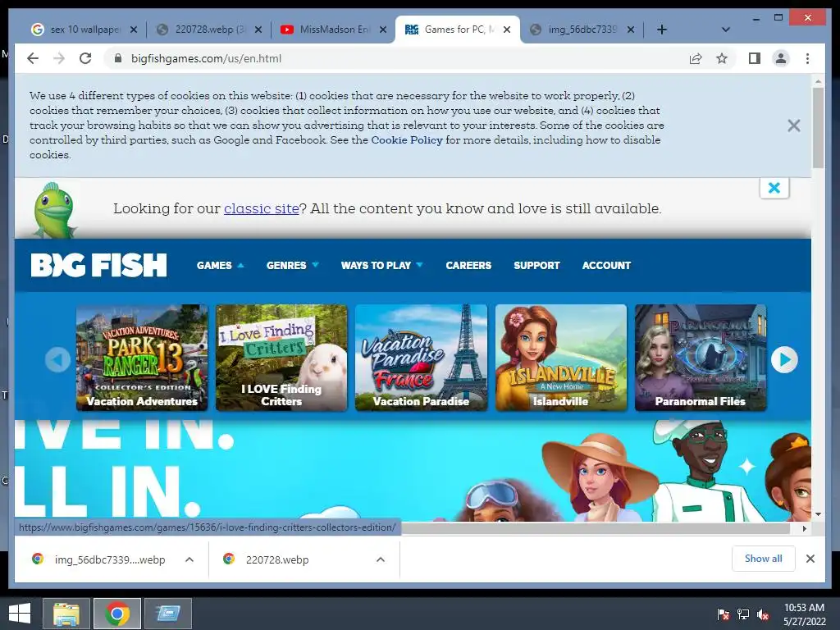This screenshot has width=840, height=630.
Task: Click the scroll down arrow
Action: tap(818, 514)
